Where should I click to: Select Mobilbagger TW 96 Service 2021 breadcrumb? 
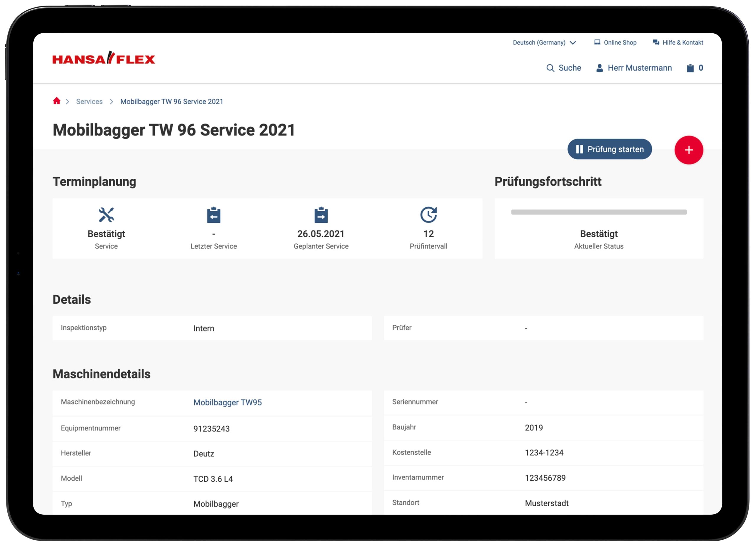click(172, 102)
